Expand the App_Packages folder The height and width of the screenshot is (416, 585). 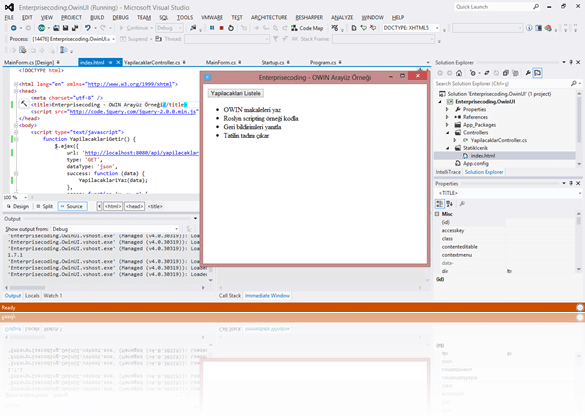pyautogui.click(x=447, y=125)
